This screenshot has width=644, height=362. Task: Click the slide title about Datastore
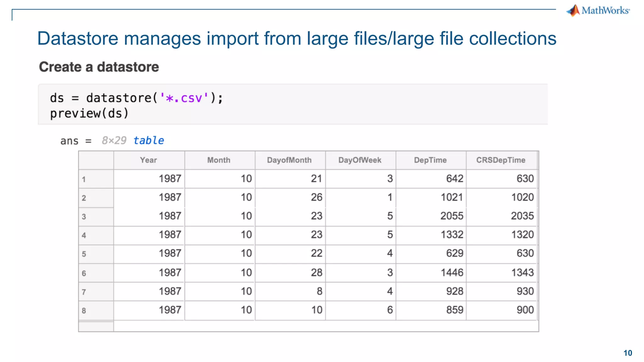297,38
